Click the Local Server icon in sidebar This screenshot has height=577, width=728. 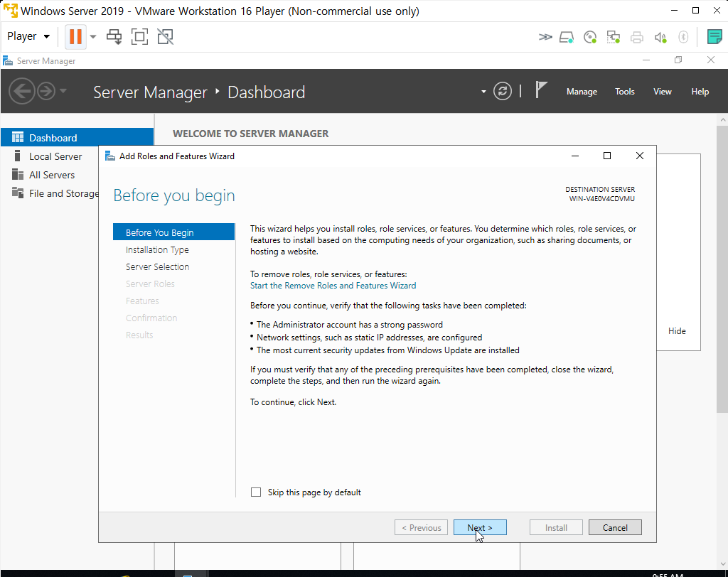click(x=18, y=156)
